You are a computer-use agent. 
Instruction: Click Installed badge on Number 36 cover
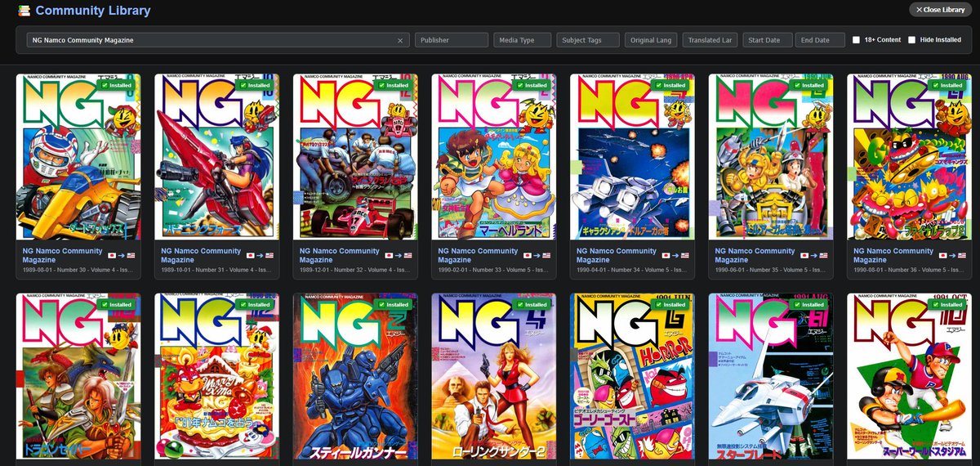(948, 85)
